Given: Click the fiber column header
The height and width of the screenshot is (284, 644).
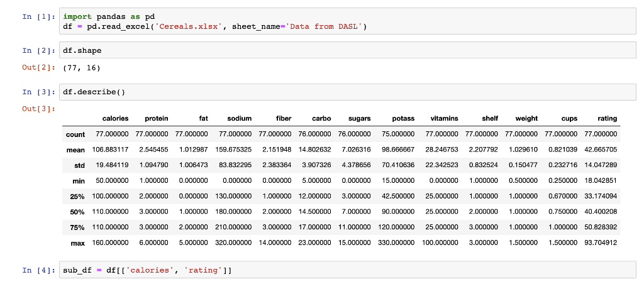Looking at the screenshot, I should [x=284, y=118].
